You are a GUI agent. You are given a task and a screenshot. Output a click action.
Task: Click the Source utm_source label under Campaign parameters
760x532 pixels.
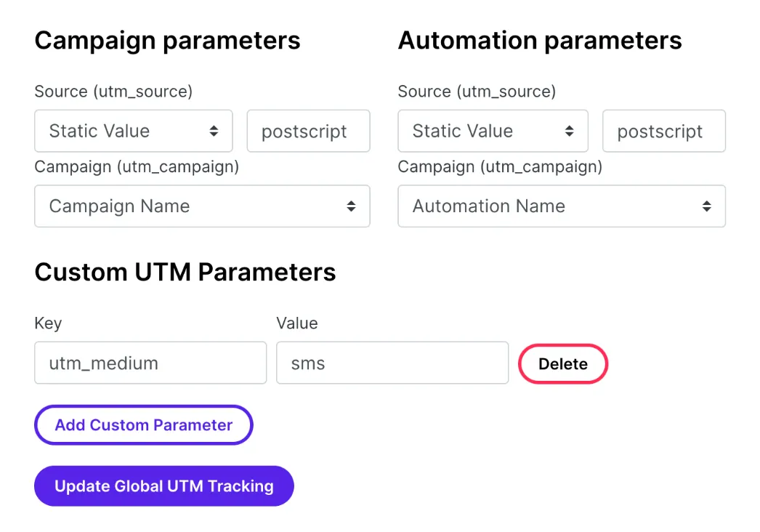(x=113, y=92)
